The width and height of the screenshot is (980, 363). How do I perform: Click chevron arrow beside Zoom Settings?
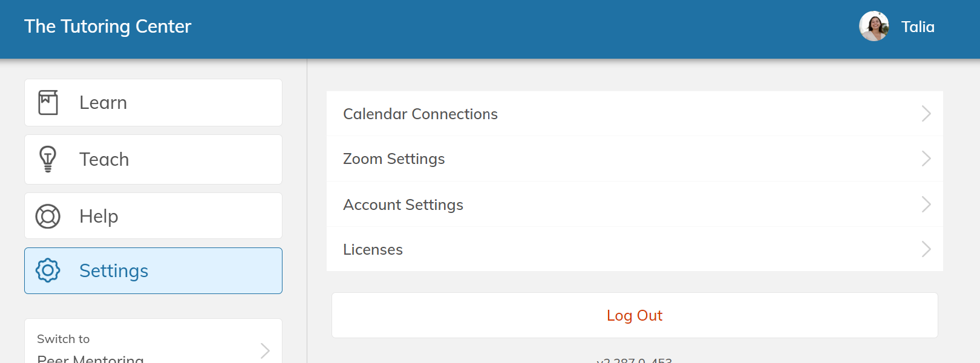pos(926,159)
